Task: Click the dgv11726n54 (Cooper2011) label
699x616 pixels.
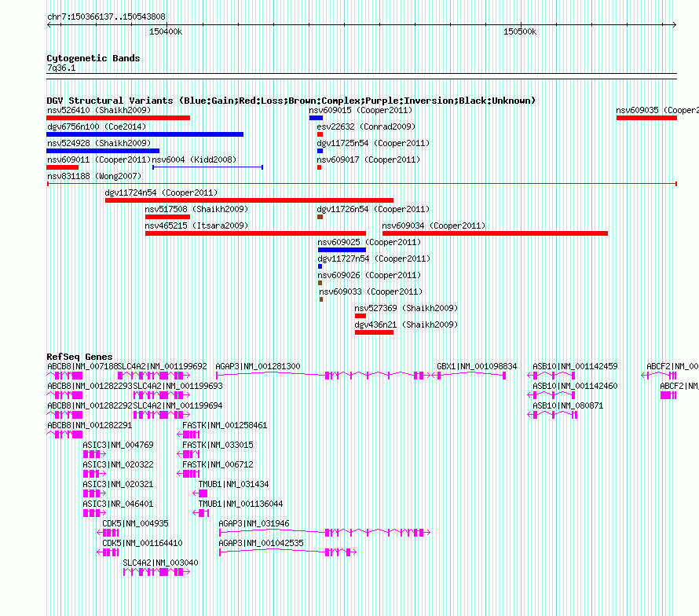Action: tap(373, 209)
